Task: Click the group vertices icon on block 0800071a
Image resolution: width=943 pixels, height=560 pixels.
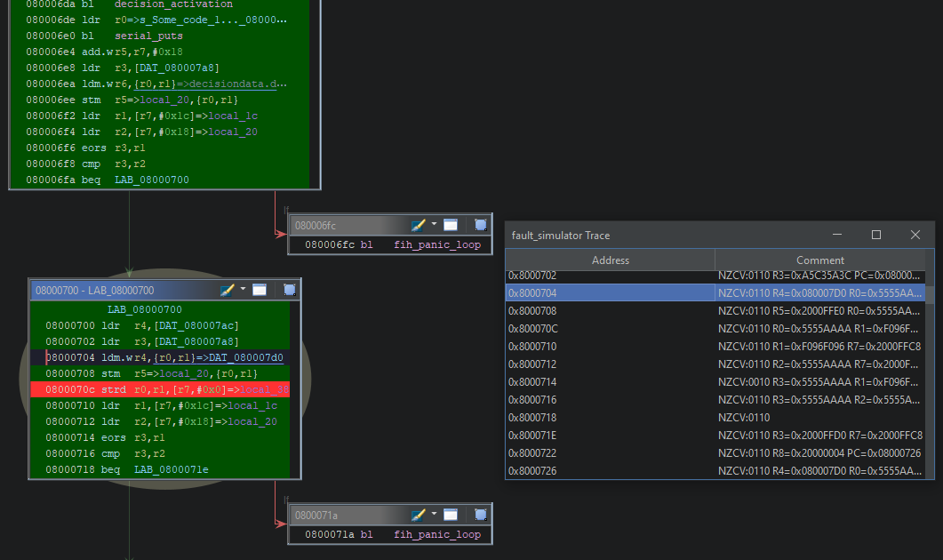Action: point(481,515)
